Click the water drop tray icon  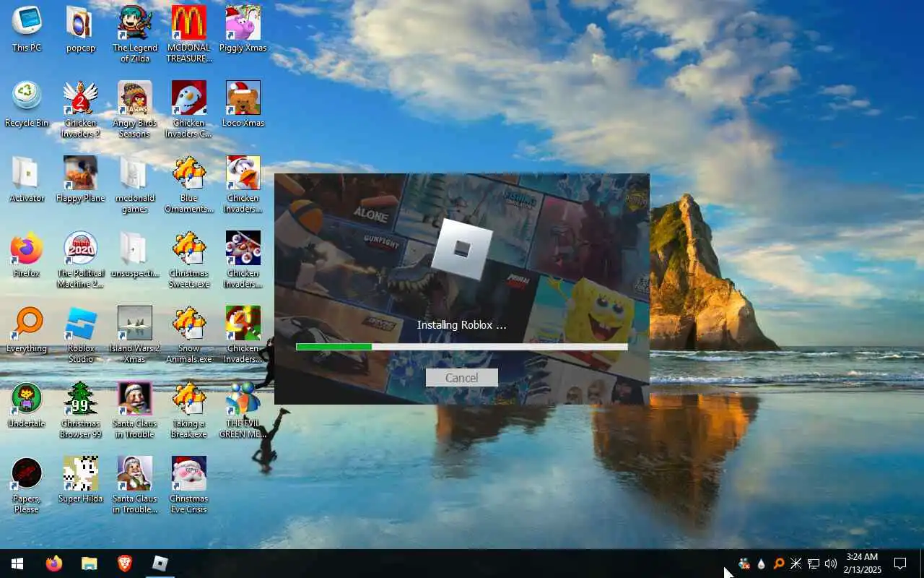tap(761, 564)
